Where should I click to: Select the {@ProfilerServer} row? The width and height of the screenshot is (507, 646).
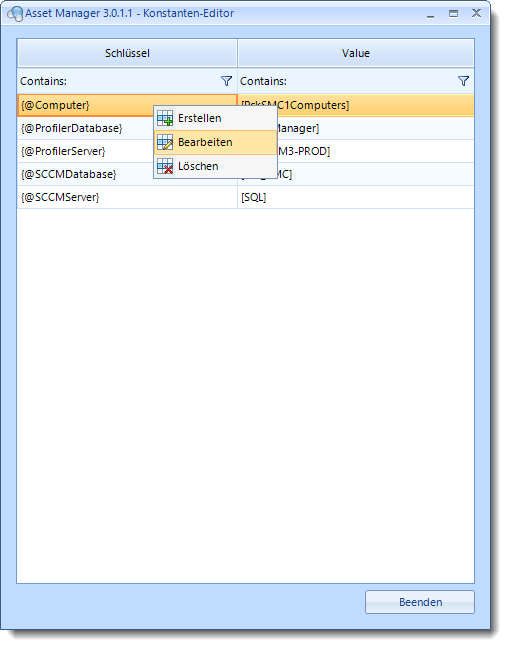245,151
